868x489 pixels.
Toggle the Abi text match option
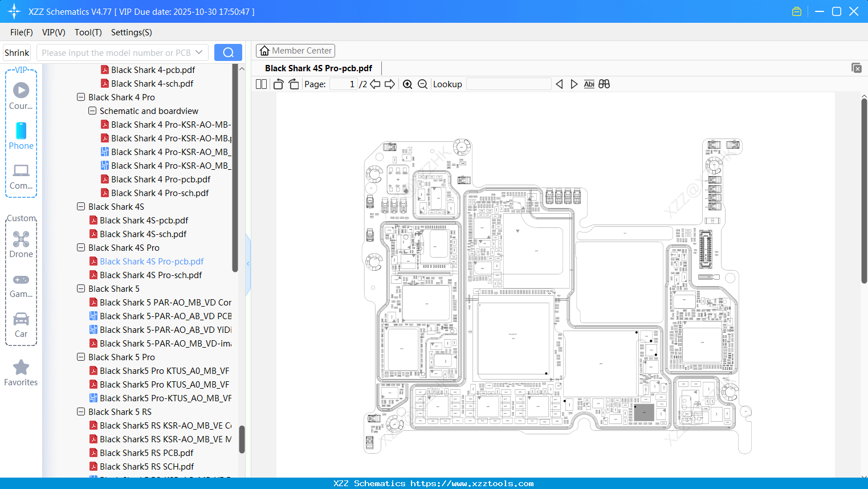589,84
